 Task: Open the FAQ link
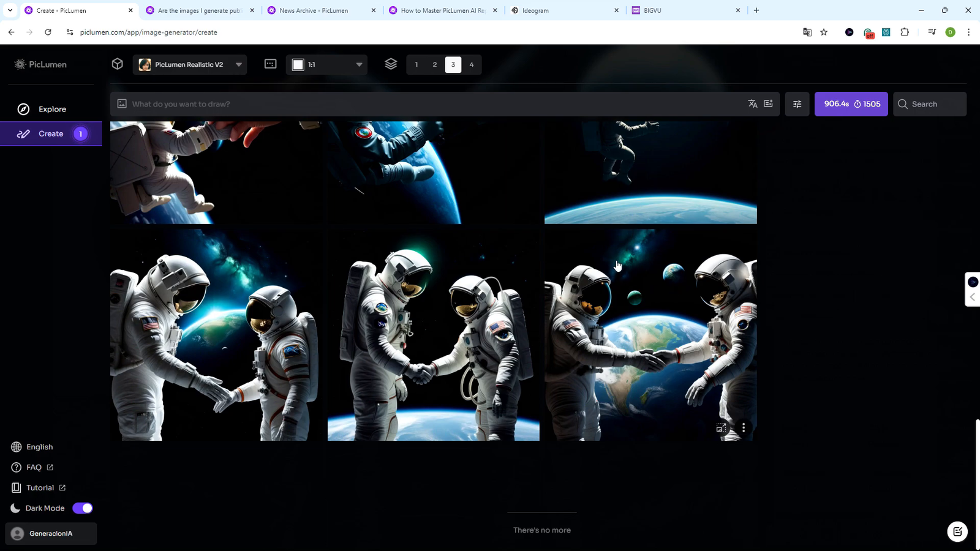pyautogui.click(x=34, y=467)
